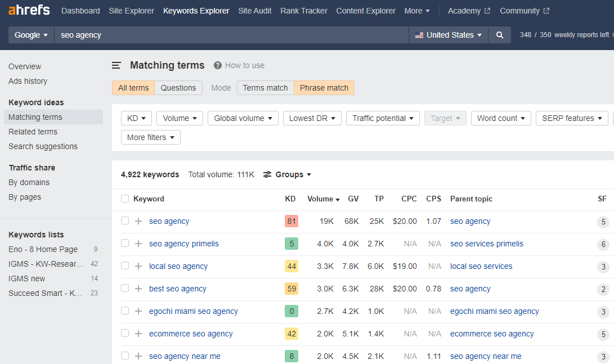Click the seo agency search input field
Screen dimensions: 614x364
click(x=231, y=35)
